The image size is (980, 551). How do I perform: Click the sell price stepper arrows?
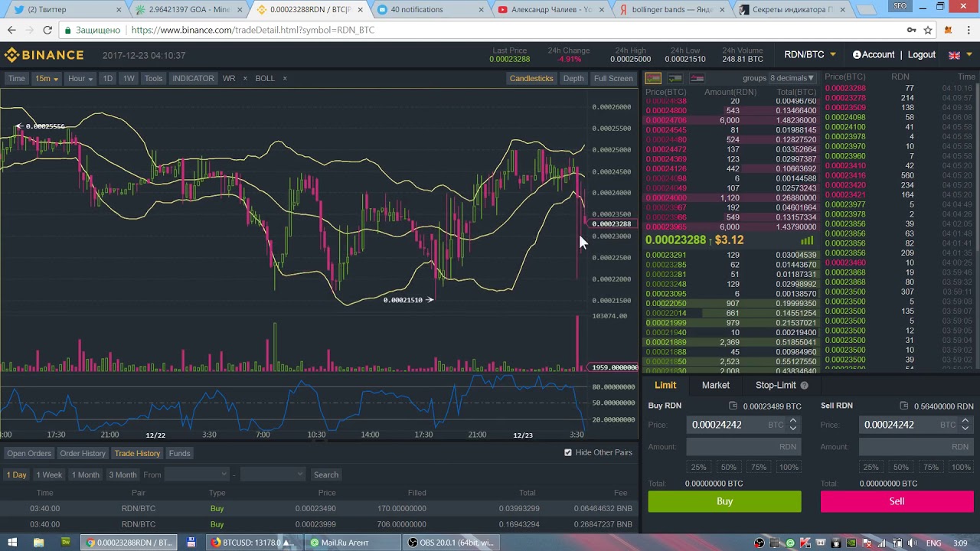[965, 424]
